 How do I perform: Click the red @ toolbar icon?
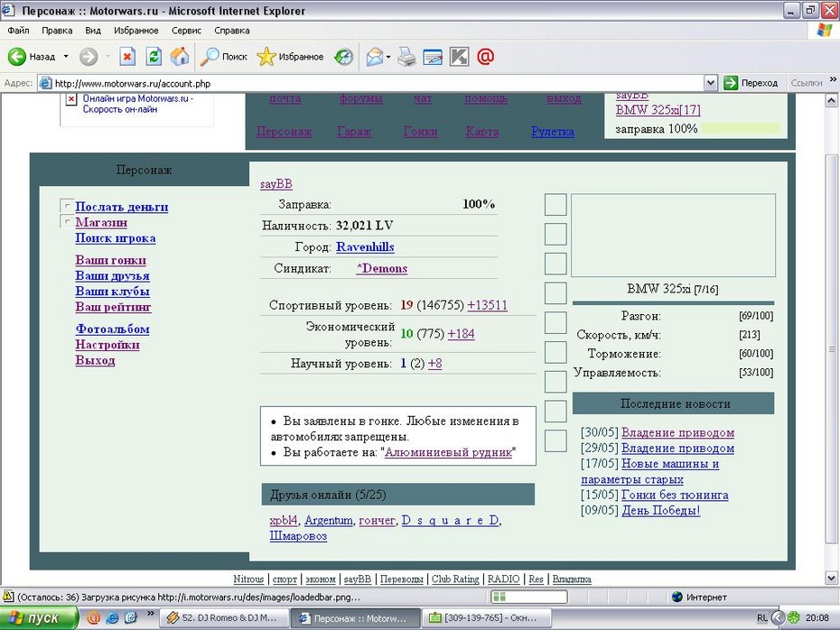click(x=485, y=56)
